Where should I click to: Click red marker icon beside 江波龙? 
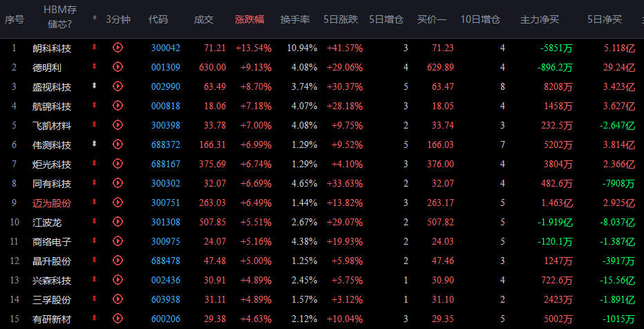point(95,221)
